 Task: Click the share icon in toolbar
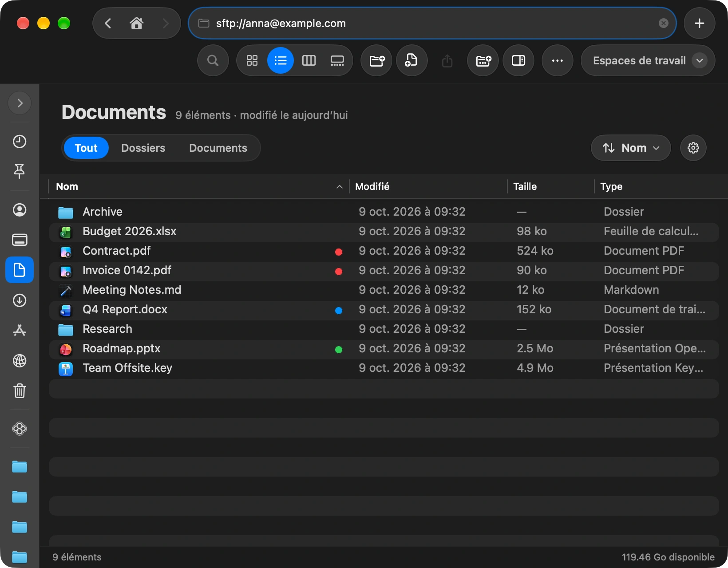pyautogui.click(x=447, y=60)
